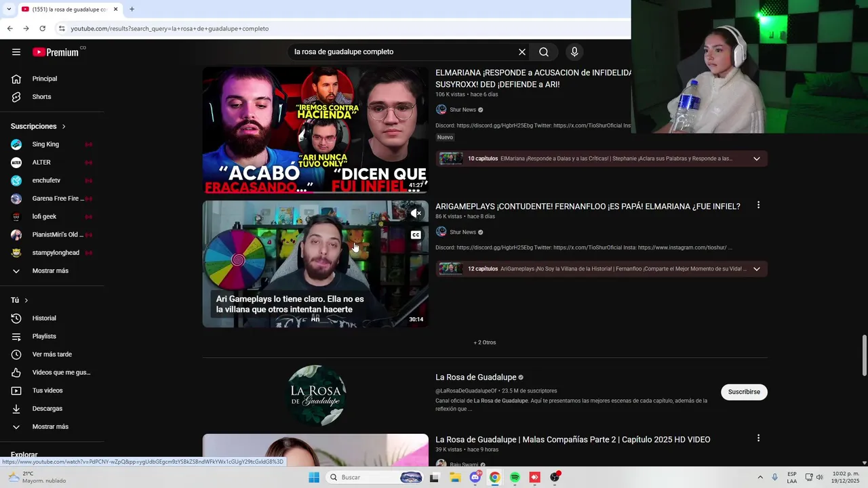The image size is (868, 488).
Task: Go forward in the browser
Action: pyautogui.click(x=26, y=28)
